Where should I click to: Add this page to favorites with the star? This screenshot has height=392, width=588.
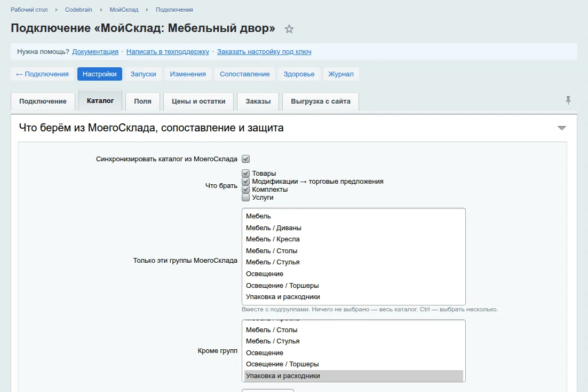coord(289,29)
